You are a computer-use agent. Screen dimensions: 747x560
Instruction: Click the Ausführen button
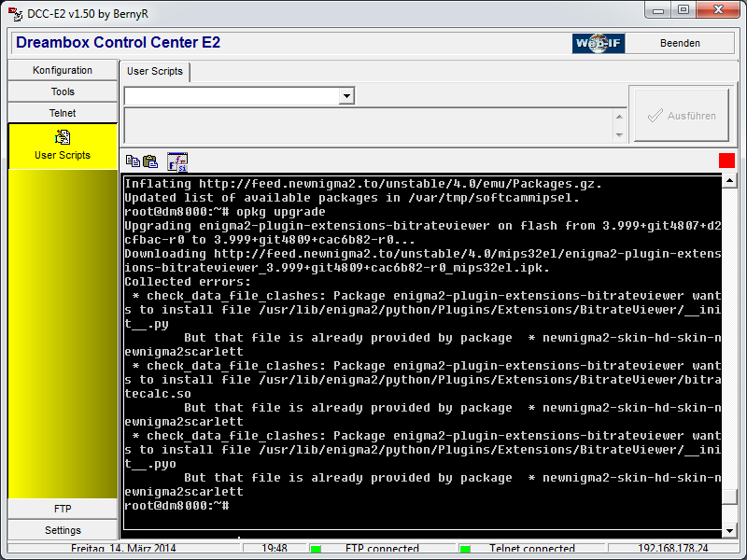tap(682, 115)
